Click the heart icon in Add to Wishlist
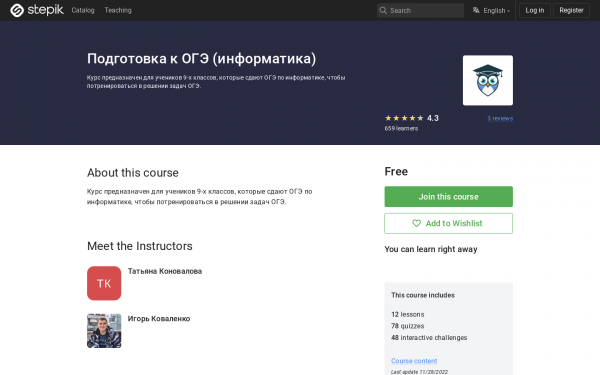600x375 pixels. [x=416, y=223]
